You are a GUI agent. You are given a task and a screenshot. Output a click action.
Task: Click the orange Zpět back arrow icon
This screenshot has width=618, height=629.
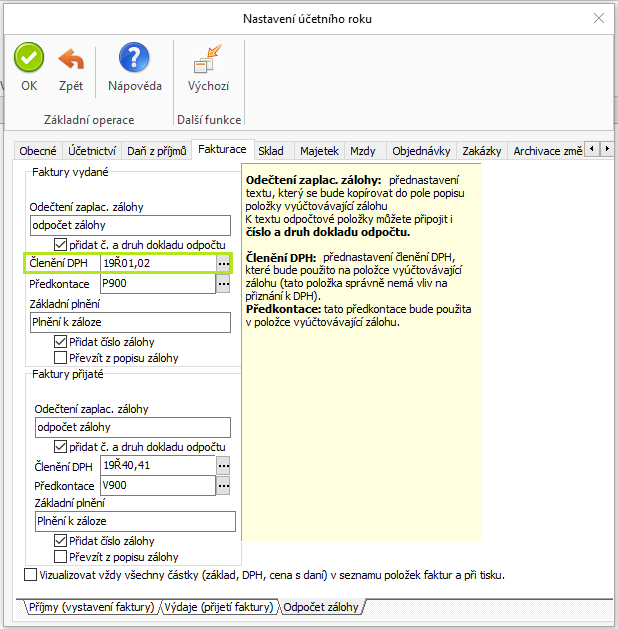[x=71, y=59]
